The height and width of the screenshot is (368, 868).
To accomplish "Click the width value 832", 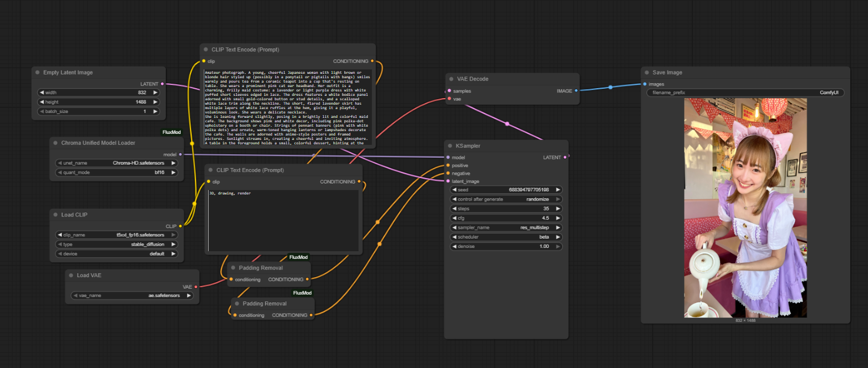I will click(x=142, y=93).
